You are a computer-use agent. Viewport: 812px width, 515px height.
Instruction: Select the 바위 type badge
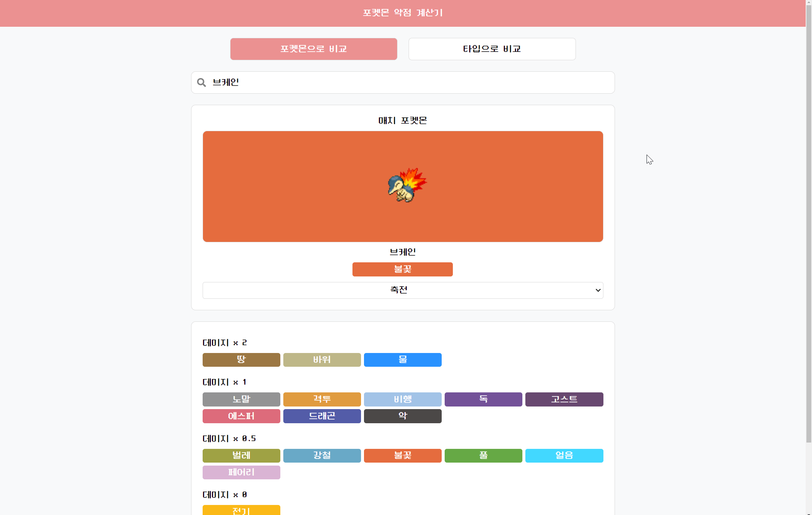click(322, 360)
